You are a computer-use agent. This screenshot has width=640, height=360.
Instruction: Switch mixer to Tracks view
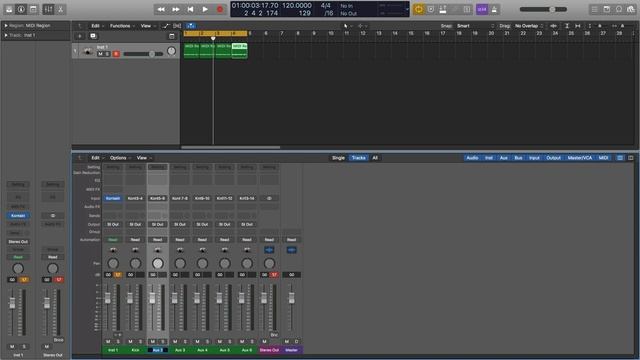coord(358,158)
